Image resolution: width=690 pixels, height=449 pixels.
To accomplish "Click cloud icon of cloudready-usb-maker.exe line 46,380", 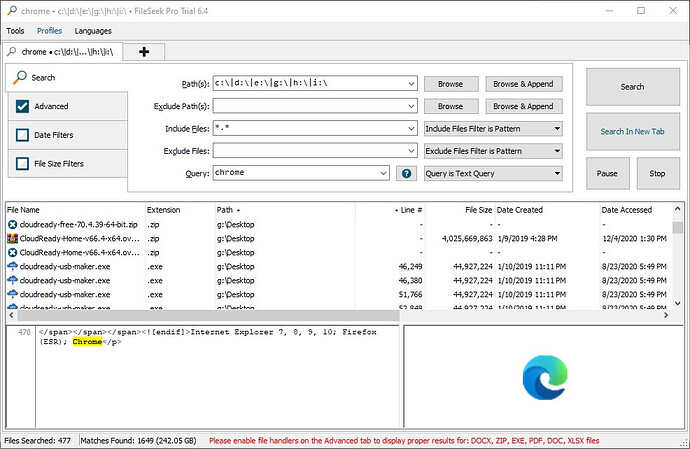I will click(x=12, y=280).
